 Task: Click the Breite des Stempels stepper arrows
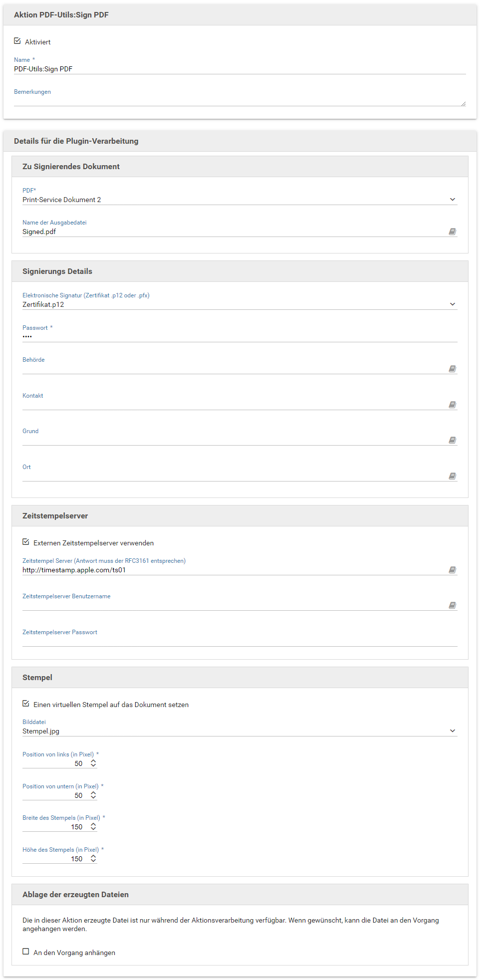[x=93, y=827]
